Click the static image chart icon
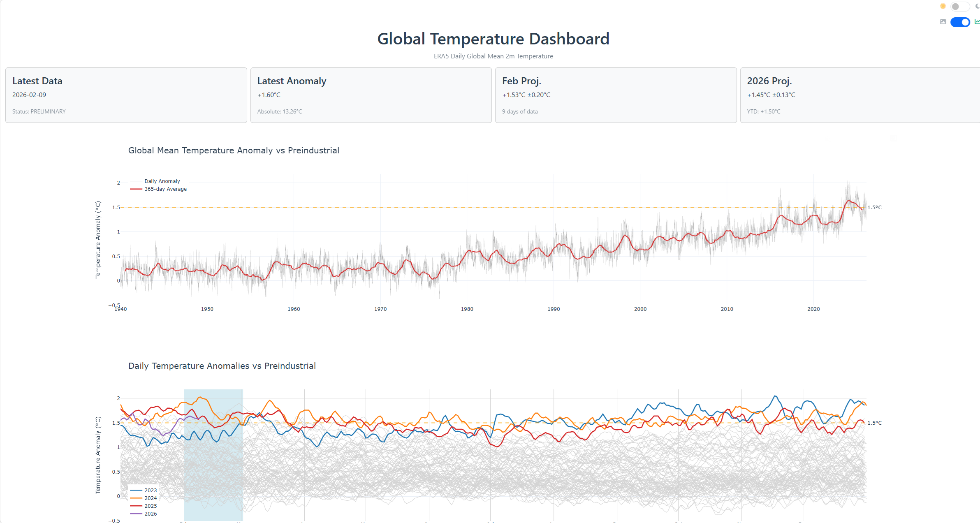980x523 pixels. (943, 22)
